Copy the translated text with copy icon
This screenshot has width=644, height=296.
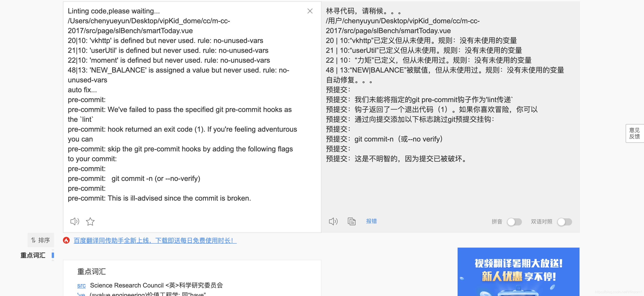351,221
